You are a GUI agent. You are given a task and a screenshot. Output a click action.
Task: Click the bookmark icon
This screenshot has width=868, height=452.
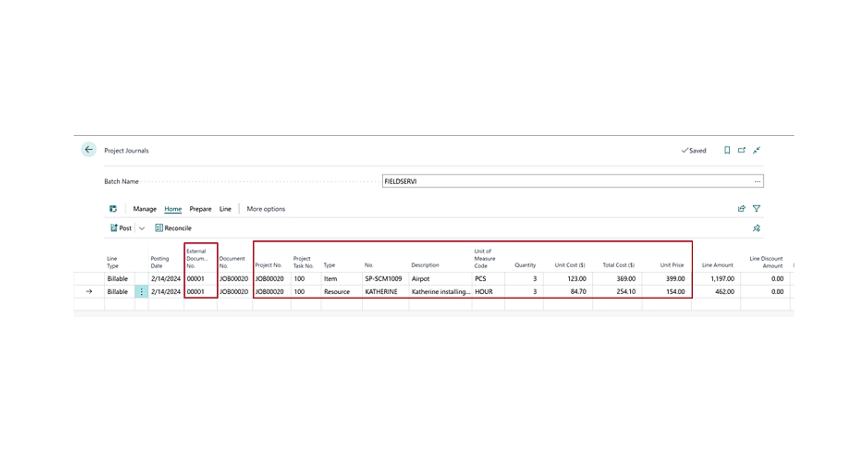727,150
